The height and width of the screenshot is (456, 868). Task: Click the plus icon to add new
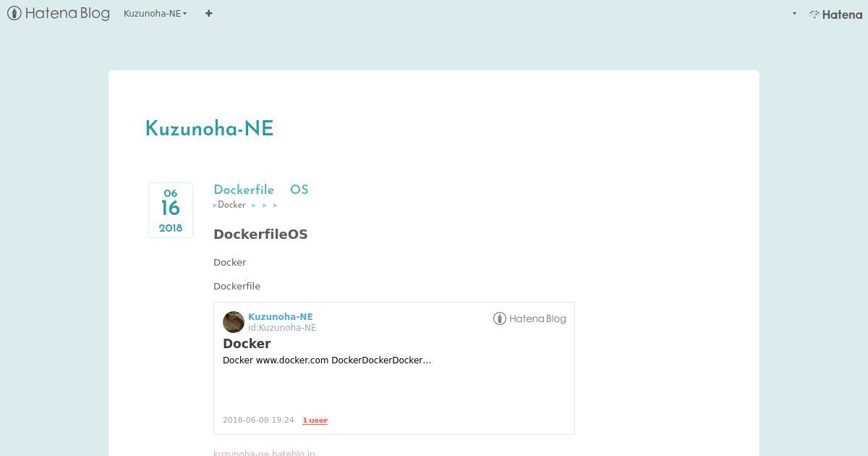coord(208,13)
